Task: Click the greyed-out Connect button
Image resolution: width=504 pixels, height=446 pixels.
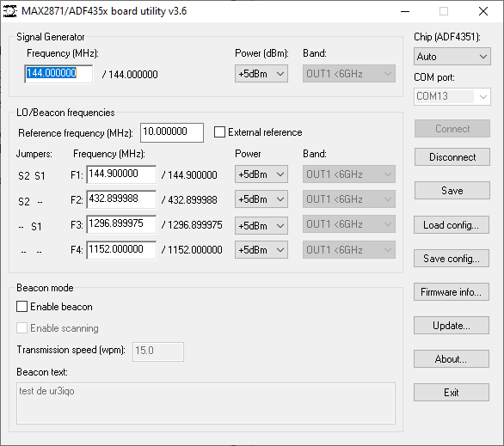Action: (x=452, y=128)
